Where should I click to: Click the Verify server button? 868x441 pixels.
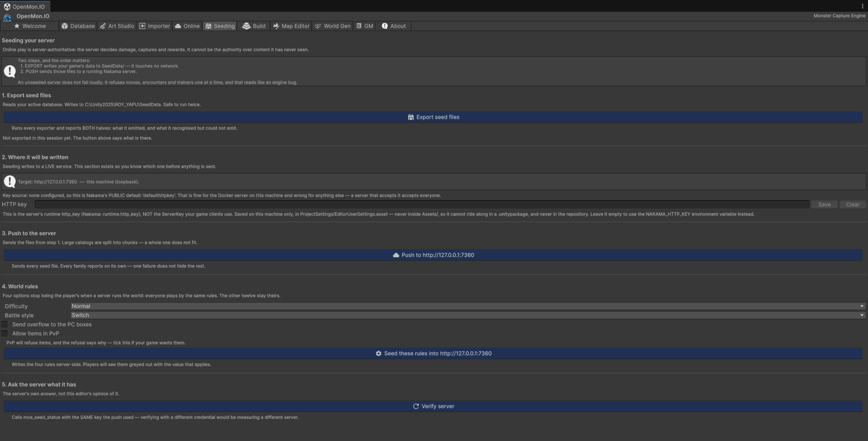point(433,407)
